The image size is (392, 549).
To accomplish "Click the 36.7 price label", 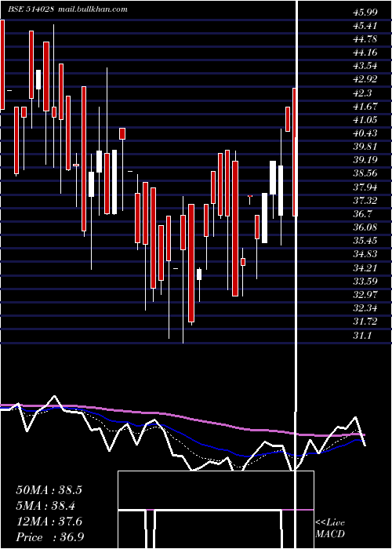I will [x=362, y=214].
